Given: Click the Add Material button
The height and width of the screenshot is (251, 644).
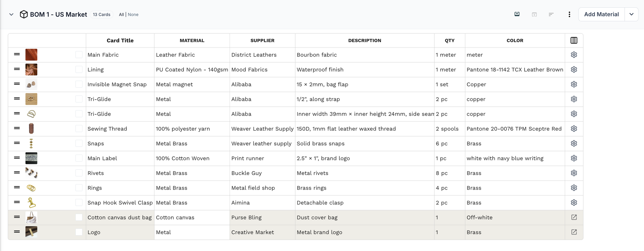Looking at the screenshot, I should [601, 14].
